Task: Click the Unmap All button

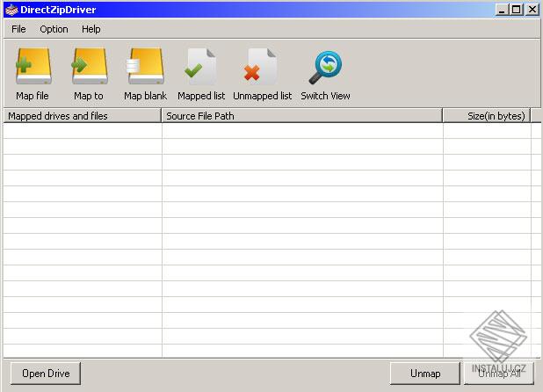Action: pyautogui.click(x=499, y=374)
